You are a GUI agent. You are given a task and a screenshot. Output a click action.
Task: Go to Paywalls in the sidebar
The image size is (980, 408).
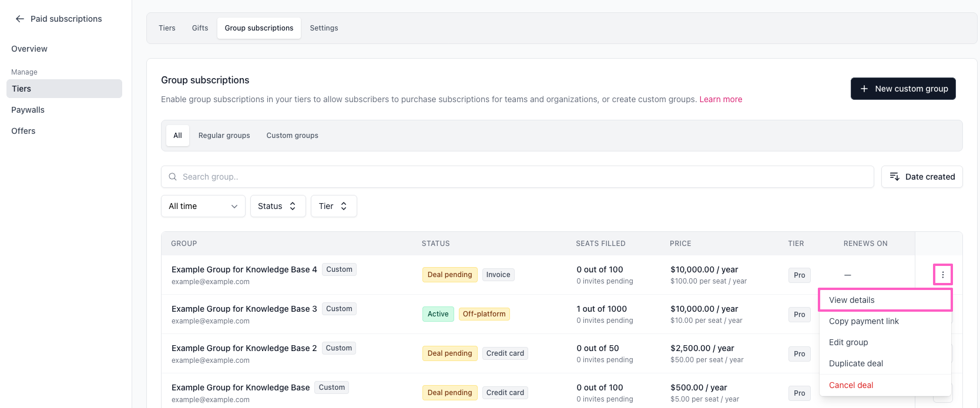coord(28,110)
